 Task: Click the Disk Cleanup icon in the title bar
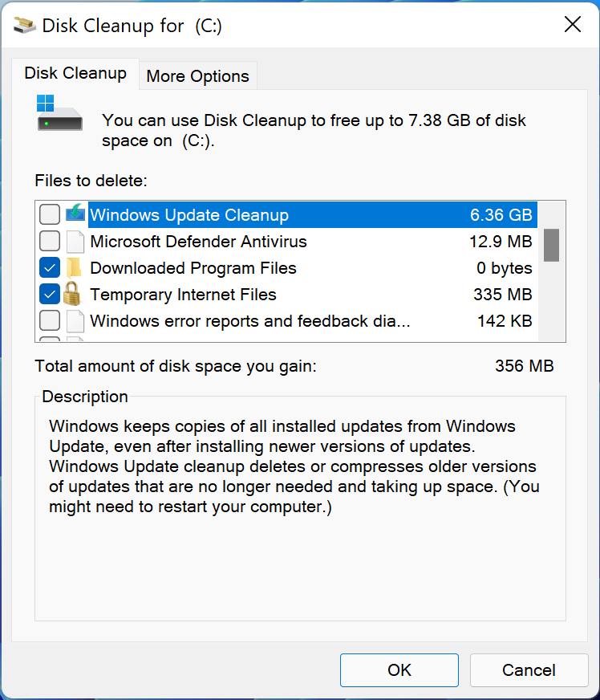click(24, 25)
